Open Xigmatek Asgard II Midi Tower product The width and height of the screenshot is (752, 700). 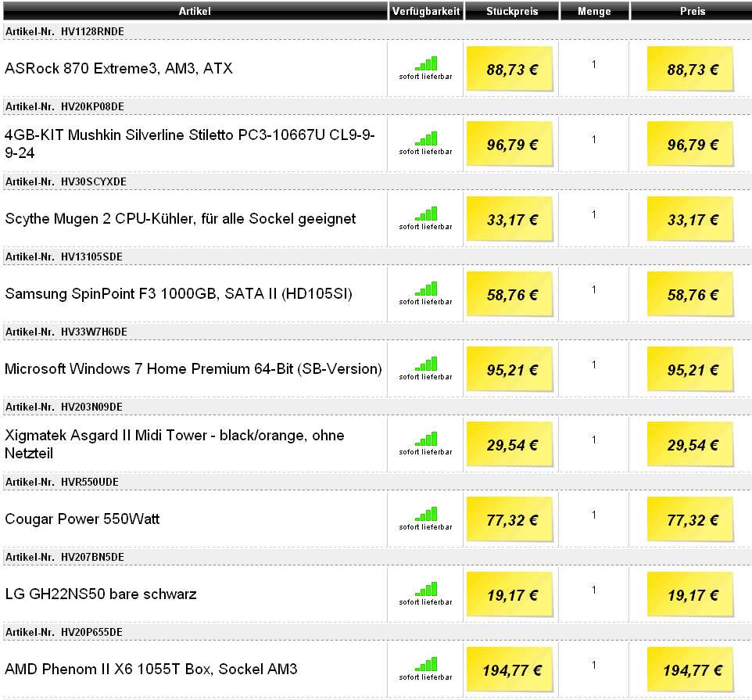[174, 443]
